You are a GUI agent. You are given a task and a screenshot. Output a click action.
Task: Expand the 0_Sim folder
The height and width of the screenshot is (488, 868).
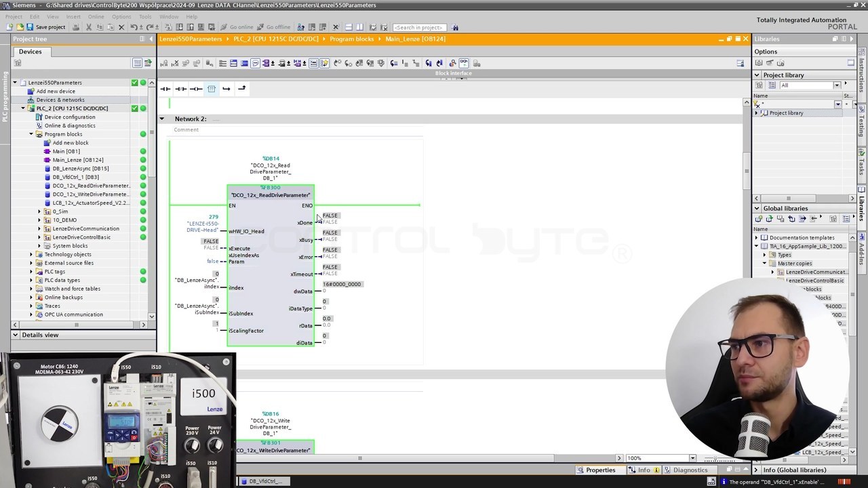(x=39, y=211)
